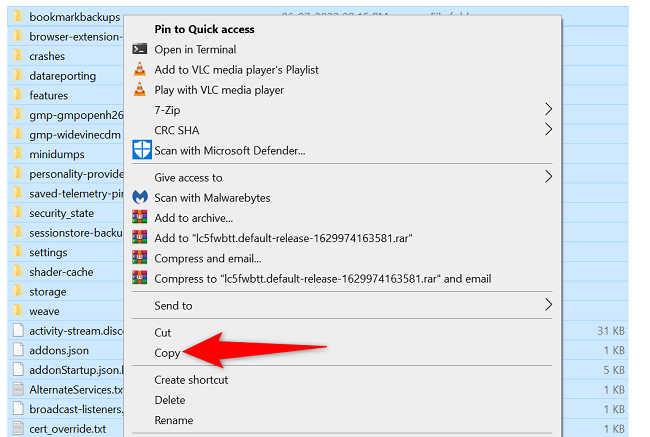The width and height of the screenshot is (650, 437).
Task: Choose Copy from the context menu
Action: point(167,353)
